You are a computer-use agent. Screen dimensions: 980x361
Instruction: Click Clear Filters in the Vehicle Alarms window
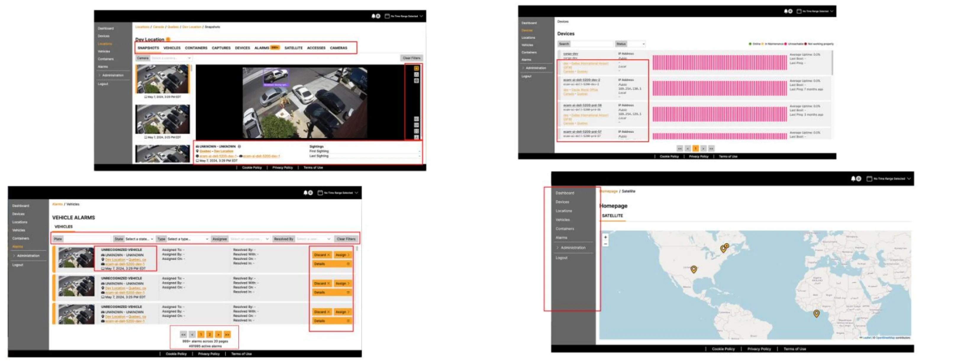pos(346,239)
